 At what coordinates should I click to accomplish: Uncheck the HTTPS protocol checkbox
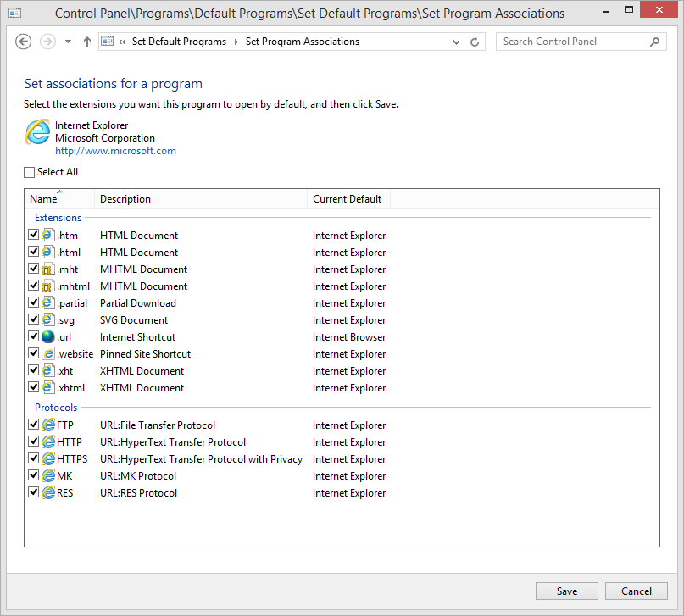(x=34, y=458)
